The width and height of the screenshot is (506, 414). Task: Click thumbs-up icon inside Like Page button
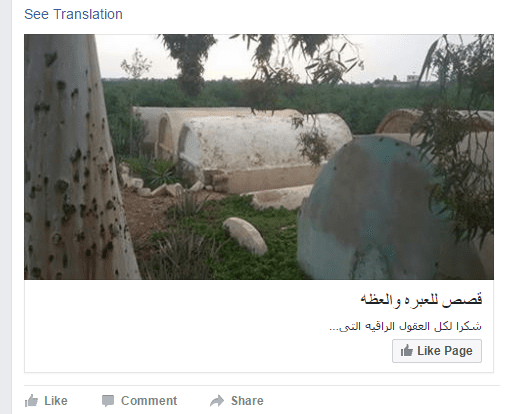[406, 351]
